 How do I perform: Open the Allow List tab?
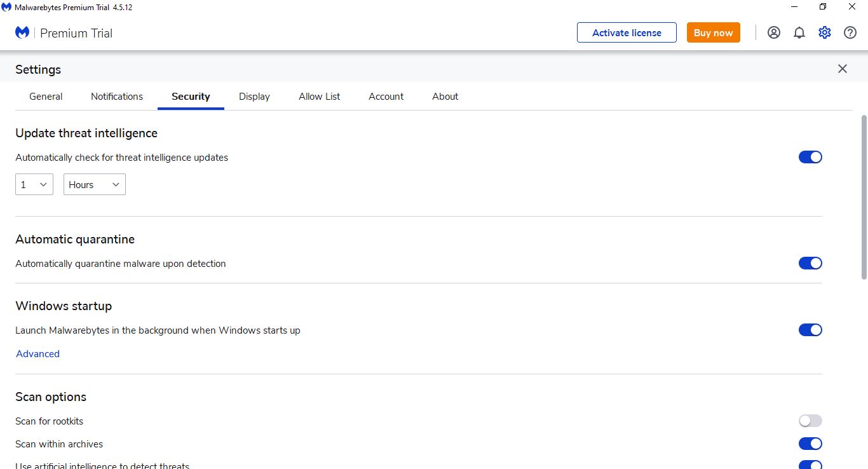pyautogui.click(x=320, y=97)
